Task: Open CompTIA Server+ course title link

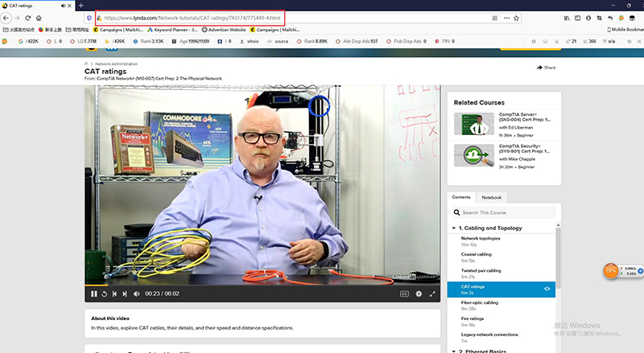Action: [525, 117]
